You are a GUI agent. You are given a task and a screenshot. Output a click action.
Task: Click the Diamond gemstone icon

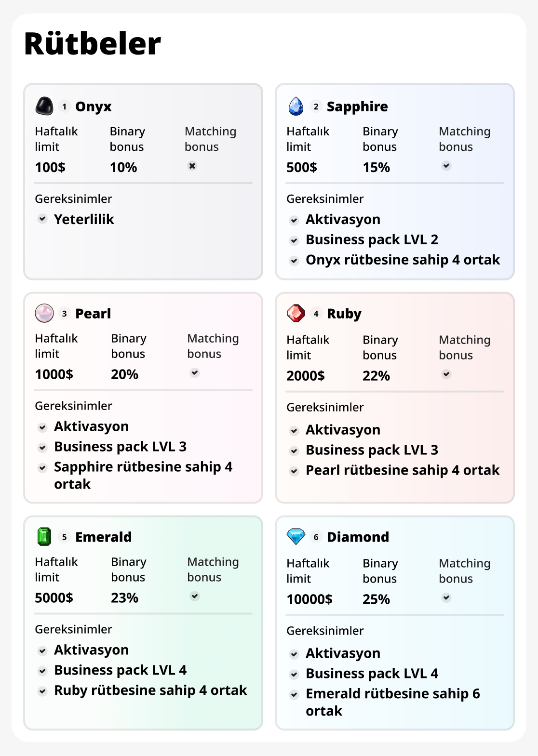pyautogui.click(x=296, y=536)
